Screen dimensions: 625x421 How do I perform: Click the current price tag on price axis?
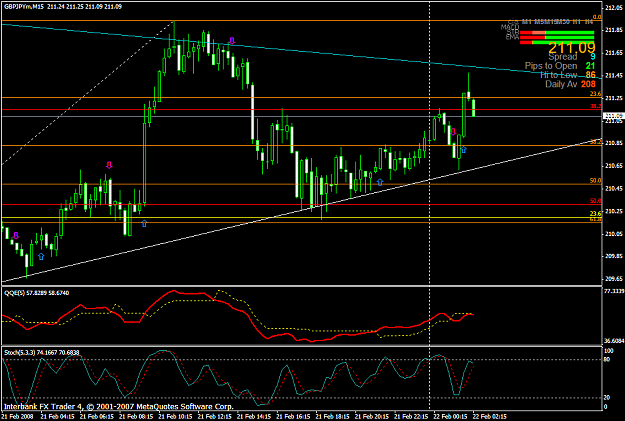pyautogui.click(x=613, y=116)
